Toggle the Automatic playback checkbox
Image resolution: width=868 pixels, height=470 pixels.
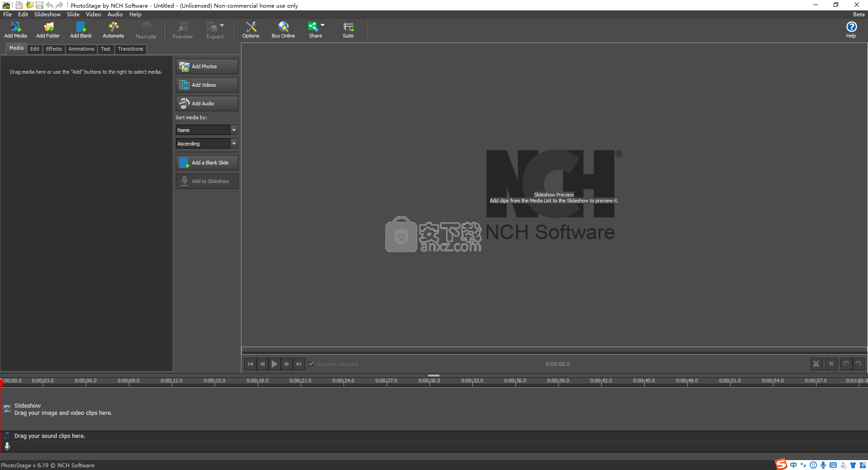coord(311,364)
